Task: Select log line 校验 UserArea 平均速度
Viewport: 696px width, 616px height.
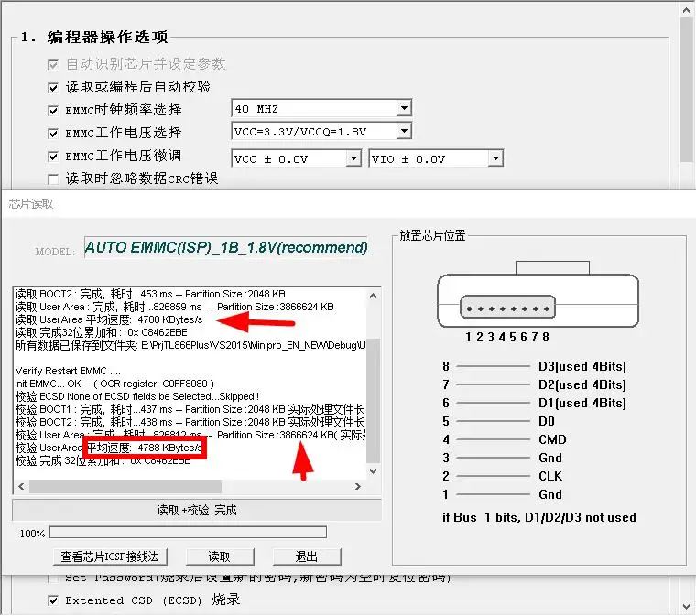Action: 109,448
